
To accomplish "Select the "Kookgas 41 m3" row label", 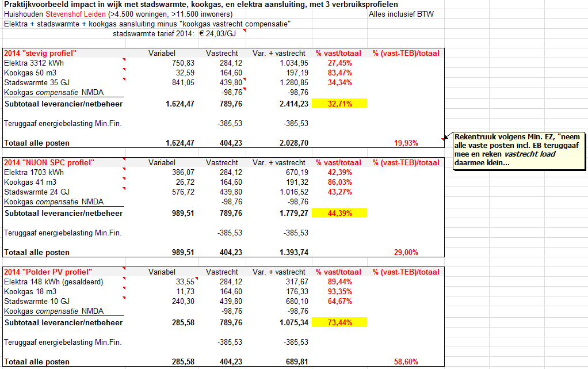I will 30,182.
